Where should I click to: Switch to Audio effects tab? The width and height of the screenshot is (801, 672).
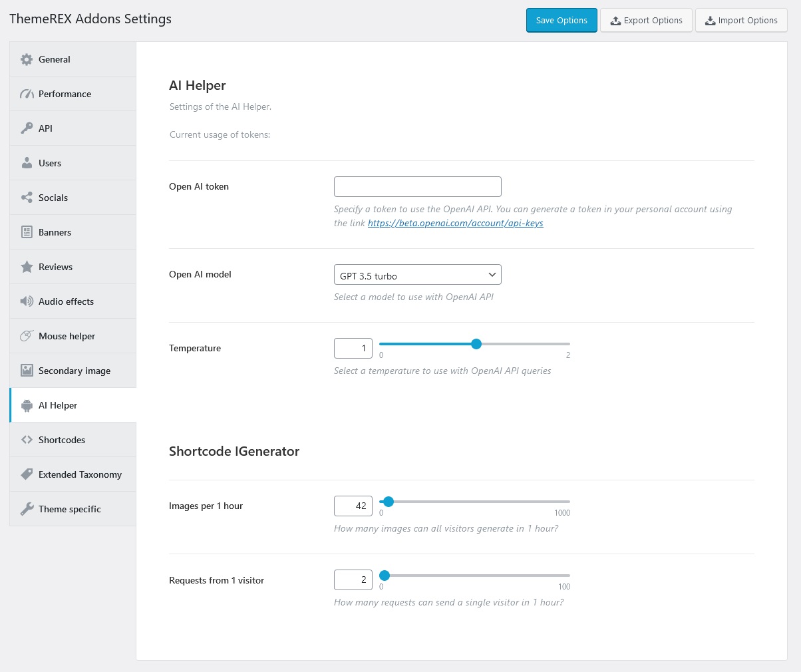click(73, 301)
